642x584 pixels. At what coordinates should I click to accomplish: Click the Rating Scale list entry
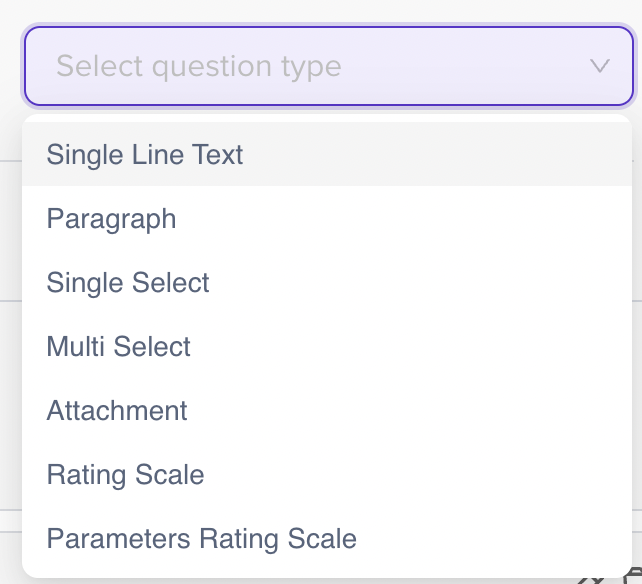[125, 475]
